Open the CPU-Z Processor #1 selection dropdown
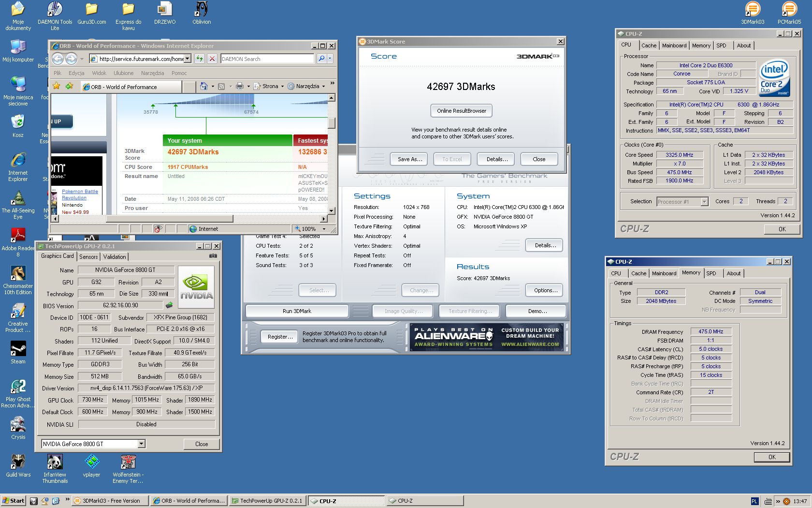 pos(704,201)
